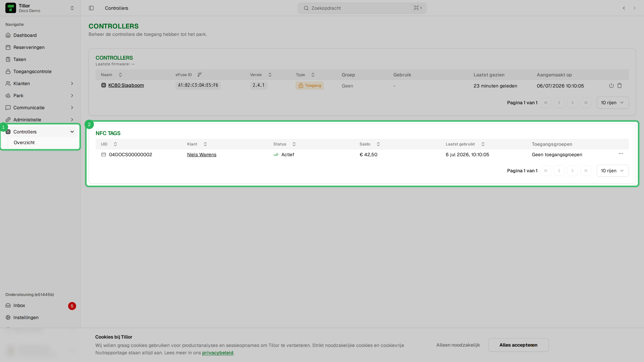644x362 pixels.
Task: Open Toegangscontrole
Action: [40, 71]
